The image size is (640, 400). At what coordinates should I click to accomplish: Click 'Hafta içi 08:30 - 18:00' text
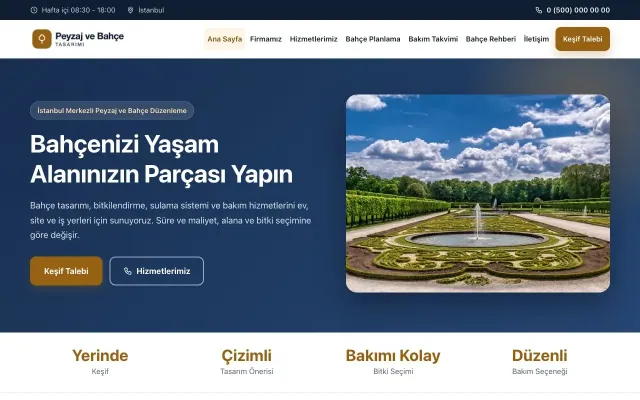pyautogui.click(x=78, y=10)
